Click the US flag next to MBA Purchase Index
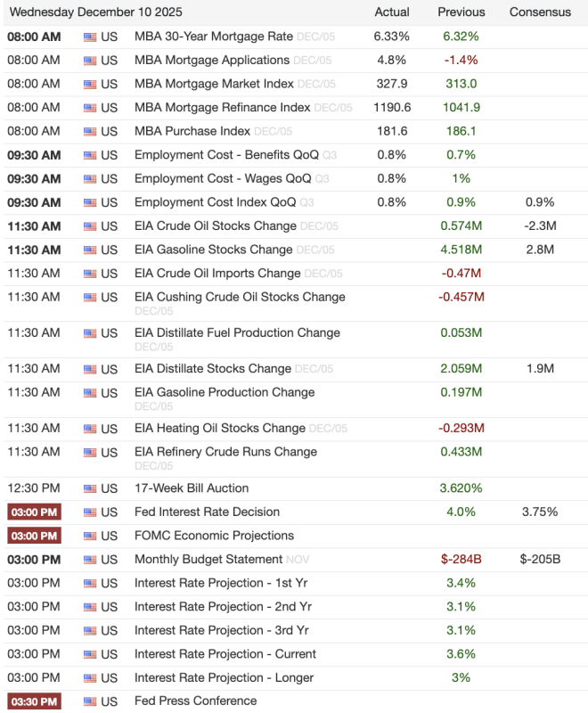 [x=90, y=132]
